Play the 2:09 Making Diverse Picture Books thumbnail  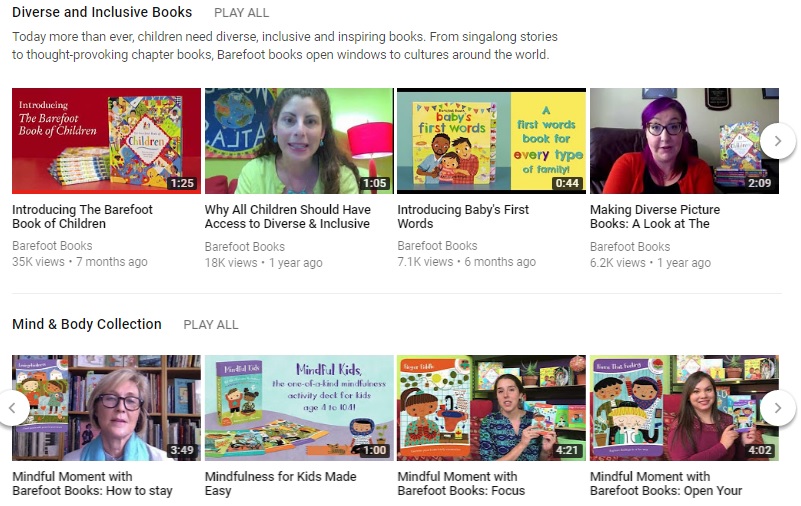coord(684,141)
